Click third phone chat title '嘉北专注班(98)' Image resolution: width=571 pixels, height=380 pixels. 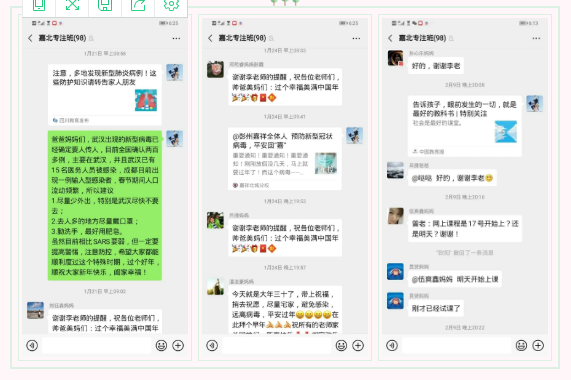422,38
